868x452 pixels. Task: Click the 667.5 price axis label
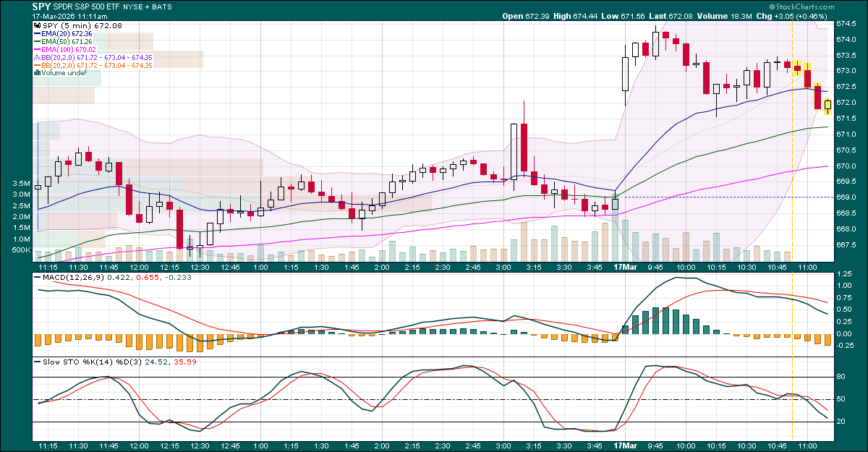point(847,245)
